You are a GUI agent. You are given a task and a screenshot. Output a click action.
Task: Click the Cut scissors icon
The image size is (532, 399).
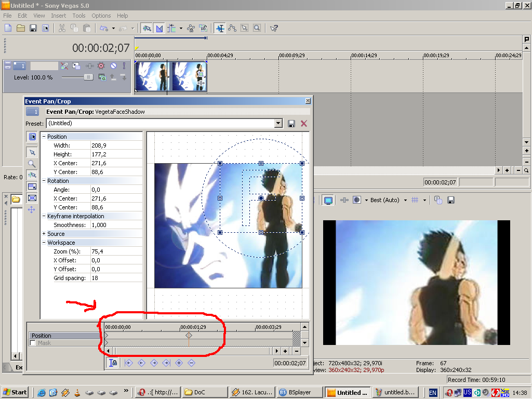(x=62, y=28)
